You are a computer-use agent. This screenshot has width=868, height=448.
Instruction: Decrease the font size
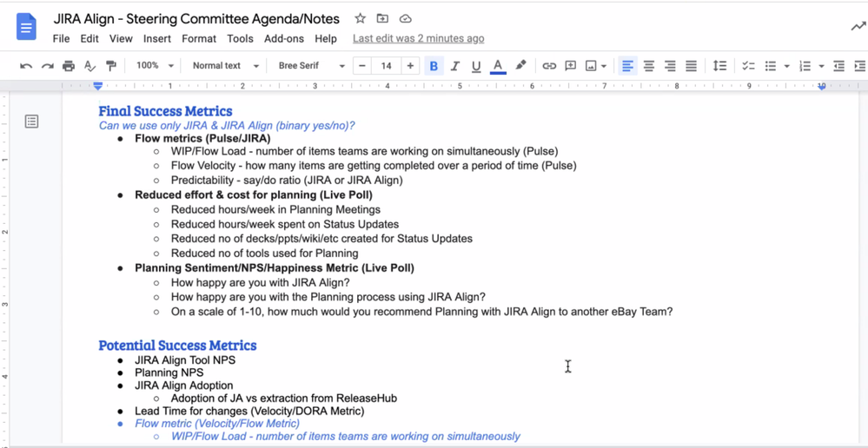362,66
